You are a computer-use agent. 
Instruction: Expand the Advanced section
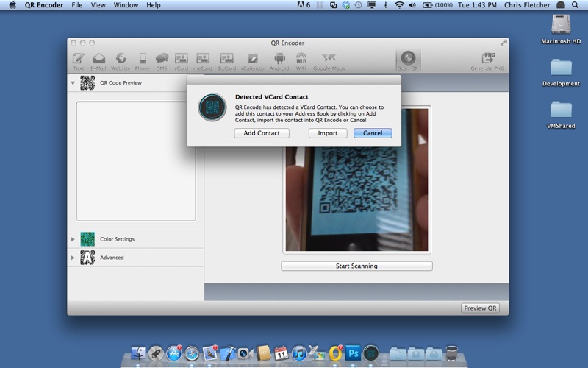click(73, 258)
